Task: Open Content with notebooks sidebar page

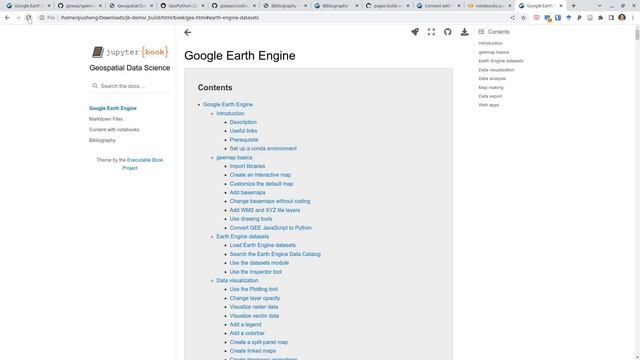Action: point(114,129)
